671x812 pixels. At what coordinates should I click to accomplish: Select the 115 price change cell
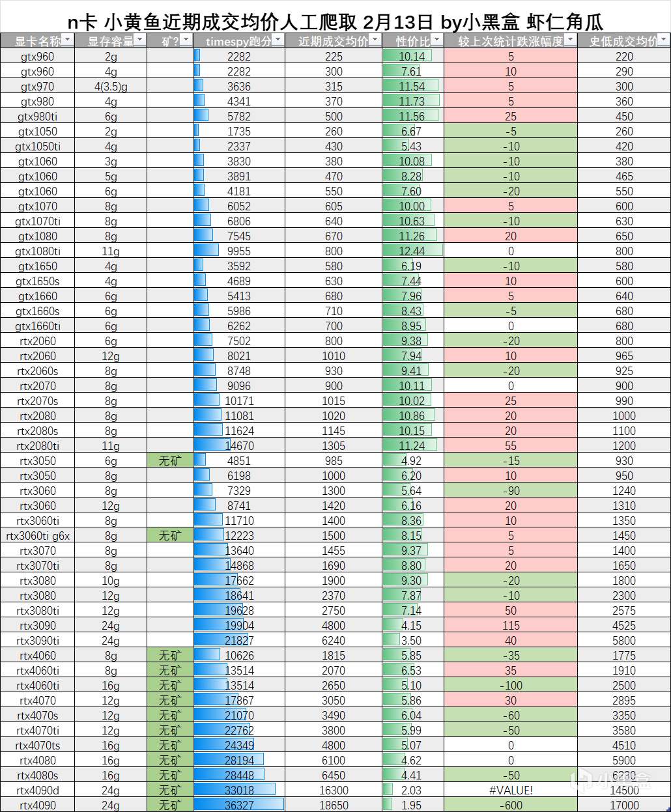(x=511, y=626)
